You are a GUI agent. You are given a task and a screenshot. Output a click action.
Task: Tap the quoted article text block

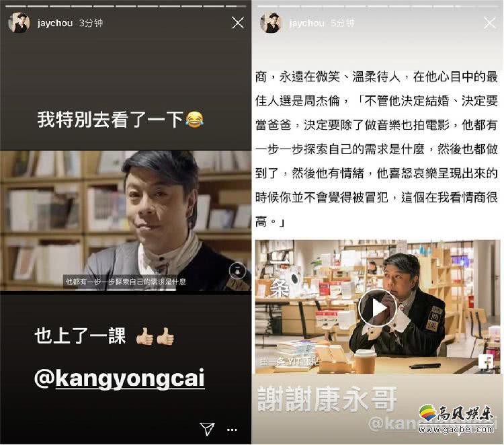(x=377, y=149)
